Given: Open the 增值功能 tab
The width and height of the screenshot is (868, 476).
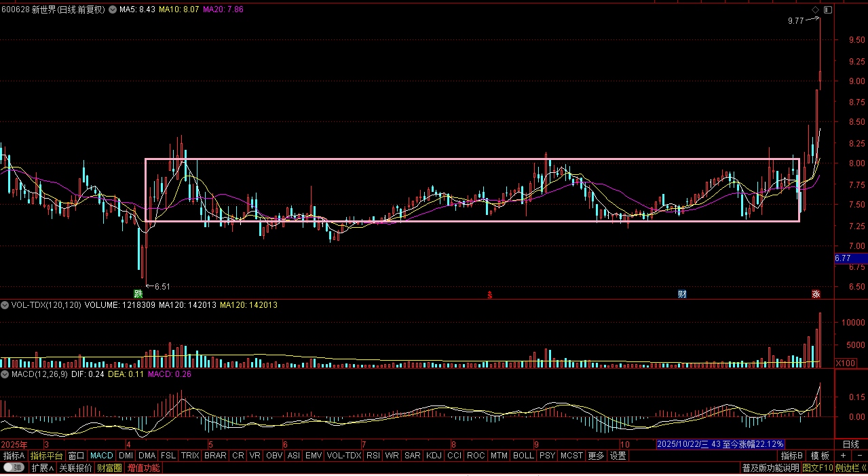Looking at the screenshot, I should coord(143,468).
